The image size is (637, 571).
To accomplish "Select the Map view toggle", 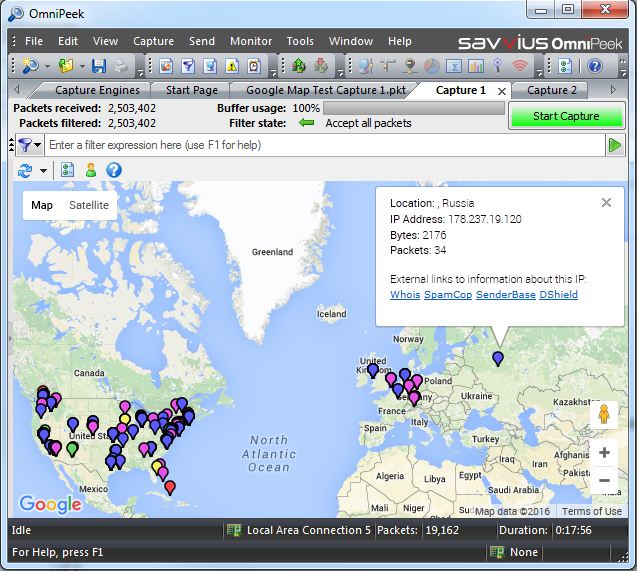I will coord(42,205).
